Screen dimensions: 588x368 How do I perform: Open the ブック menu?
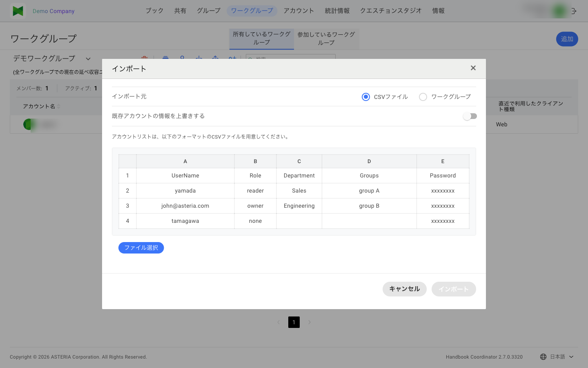154,11
